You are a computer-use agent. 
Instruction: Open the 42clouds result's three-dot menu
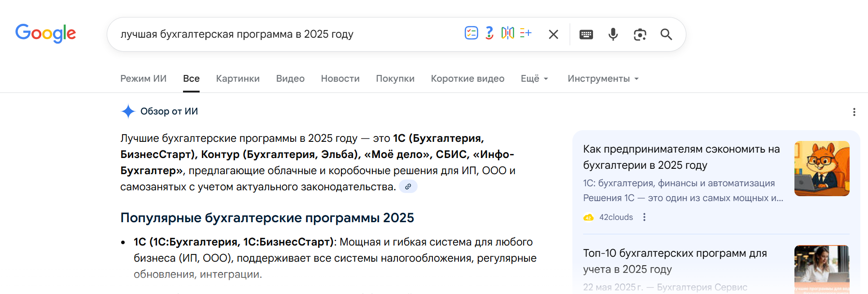point(644,217)
